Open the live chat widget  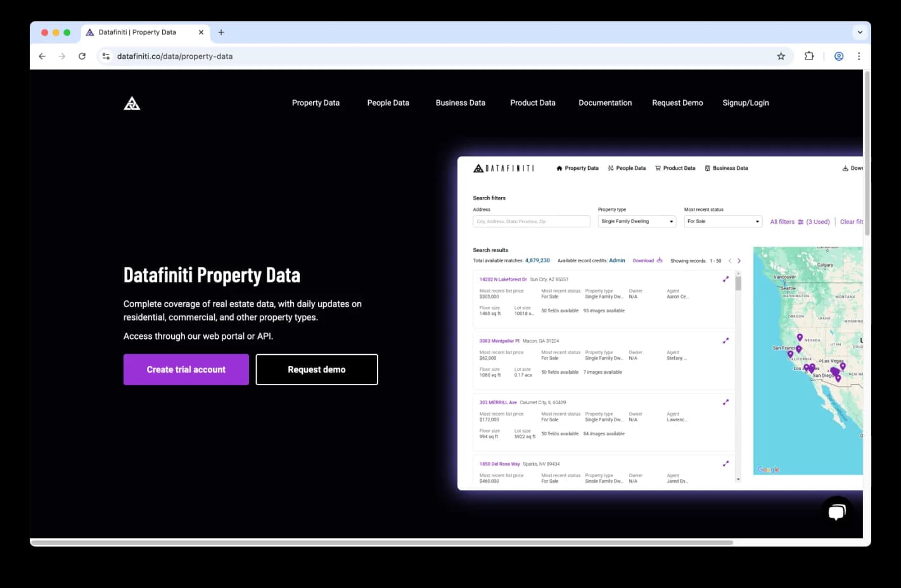836,512
